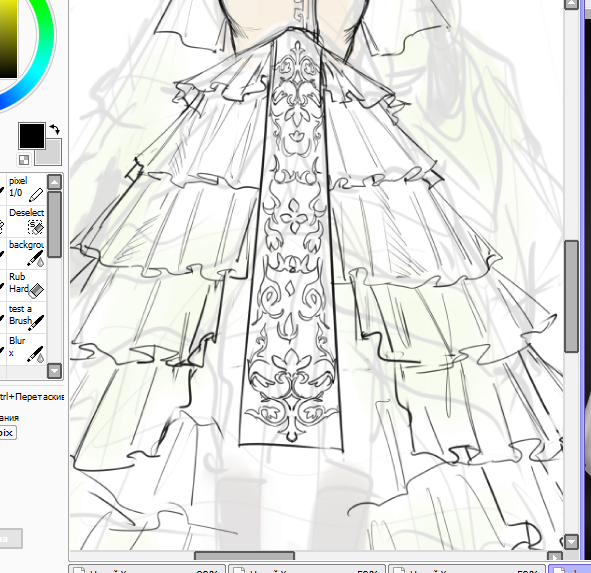The height and width of the screenshot is (573, 591).
Task: Click the down arrow of tool list scrollbar
Action: [55, 371]
